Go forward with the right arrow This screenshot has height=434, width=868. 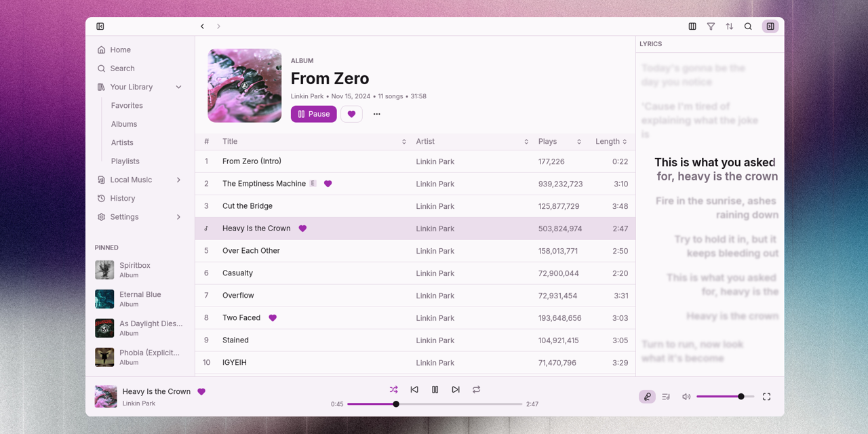pyautogui.click(x=218, y=26)
